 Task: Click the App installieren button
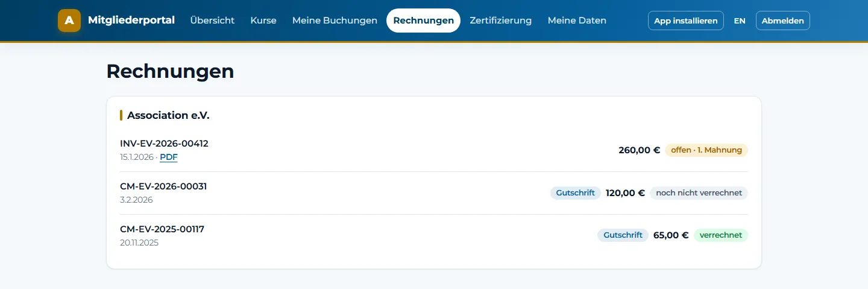click(x=686, y=21)
